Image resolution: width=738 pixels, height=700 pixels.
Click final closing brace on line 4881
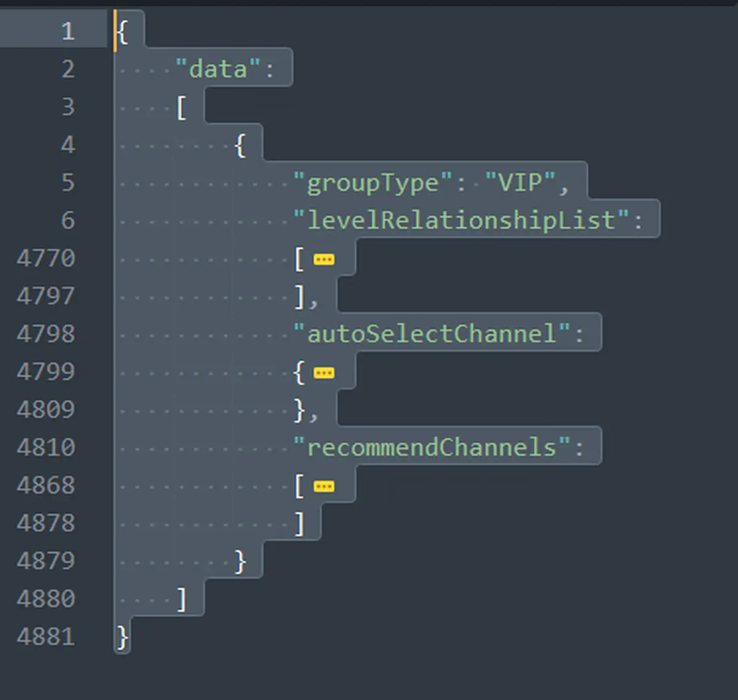(122, 637)
